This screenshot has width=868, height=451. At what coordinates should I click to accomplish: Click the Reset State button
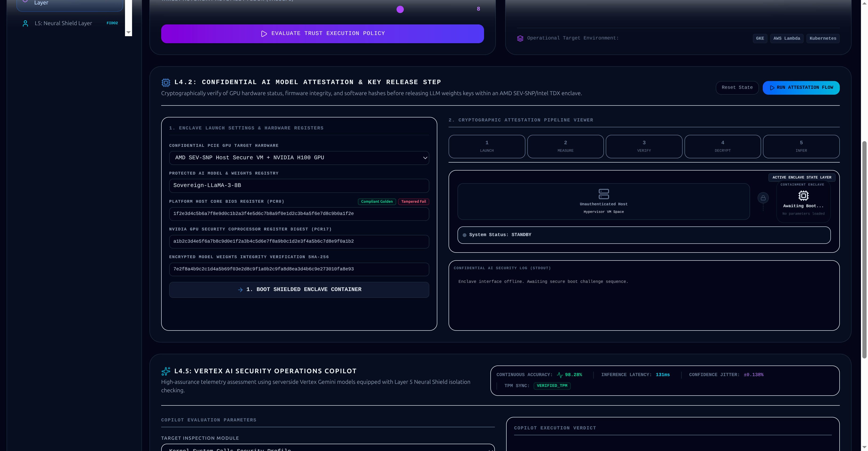pos(737,88)
